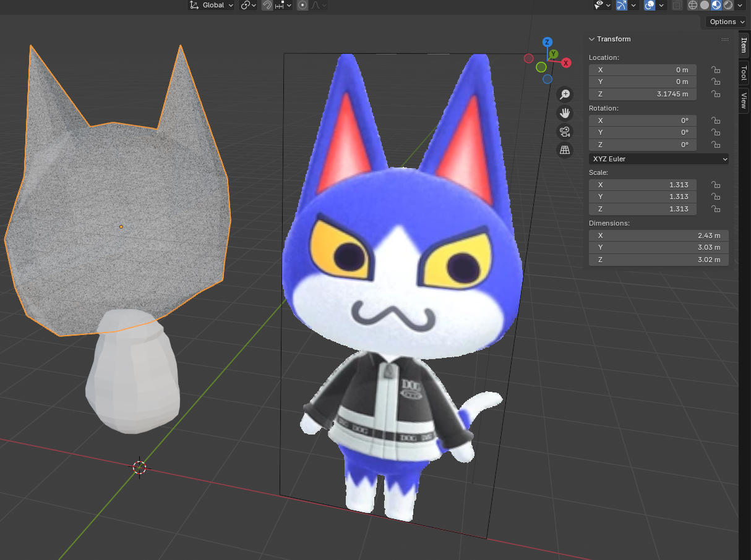This screenshot has height=560, width=751.
Task: Click the negative Z blue circle on gizmo
Action: coord(547,79)
